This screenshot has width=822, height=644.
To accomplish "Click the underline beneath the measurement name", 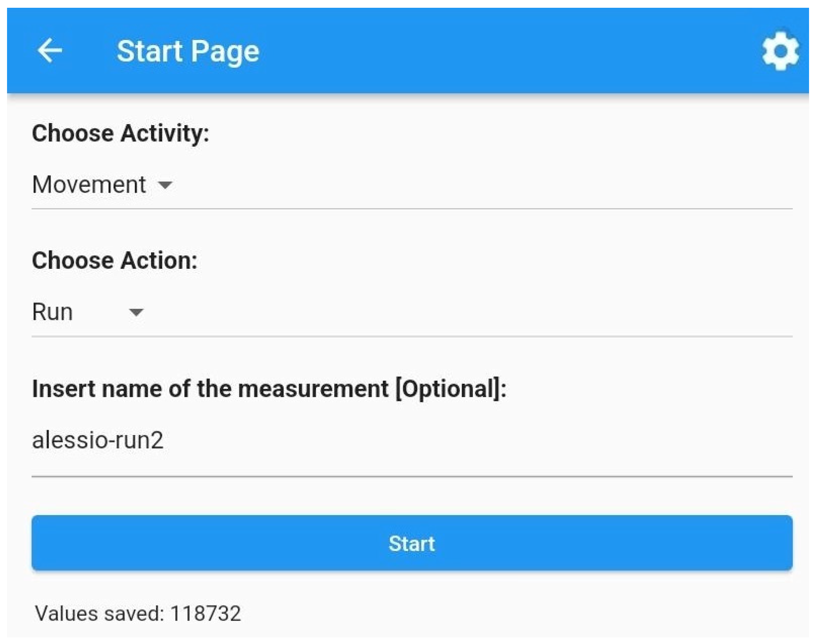I will tap(412, 477).
